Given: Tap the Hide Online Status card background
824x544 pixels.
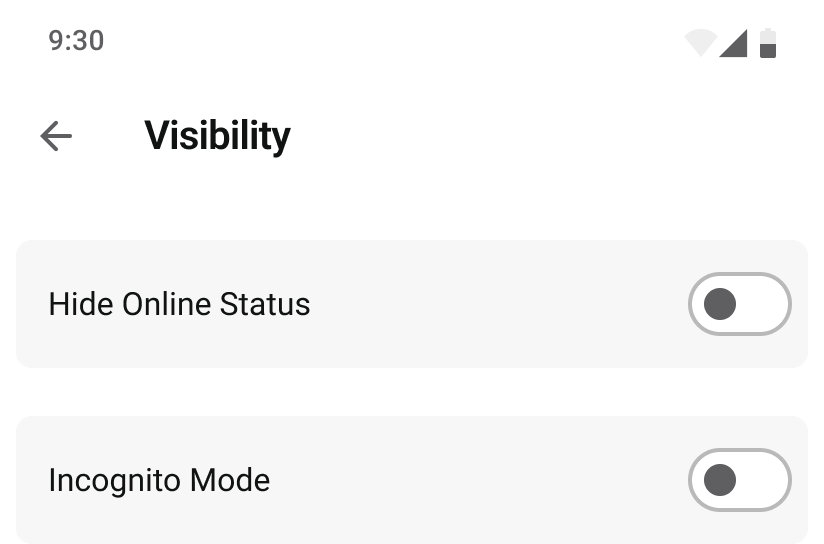Looking at the screenshot, I should (411, 304).
